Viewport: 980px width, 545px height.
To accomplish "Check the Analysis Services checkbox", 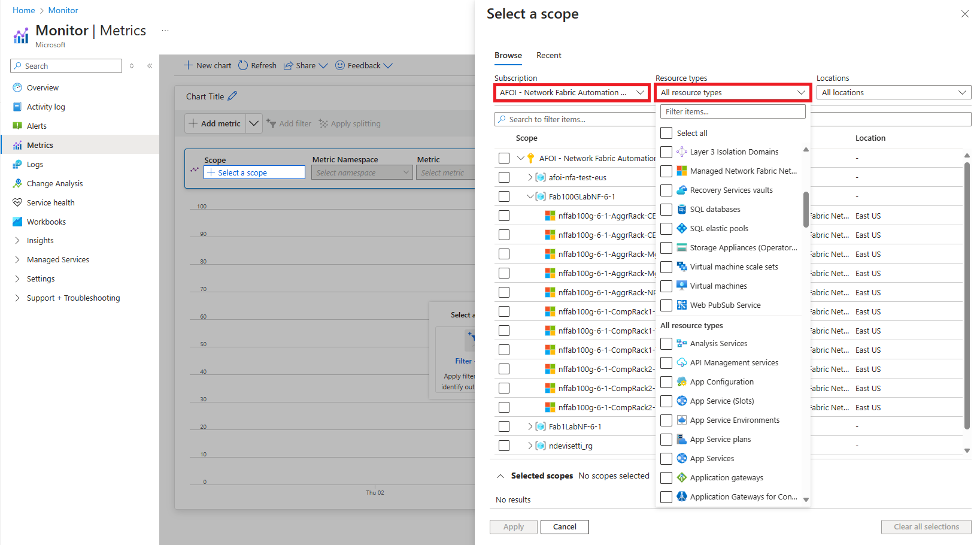I will [666, 343].
